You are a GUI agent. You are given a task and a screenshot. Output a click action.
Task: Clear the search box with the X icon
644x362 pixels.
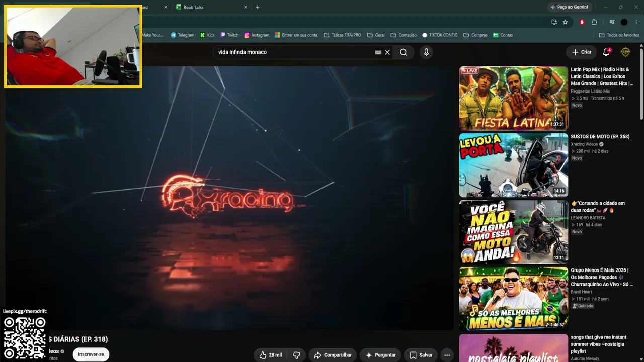point(387,52)
